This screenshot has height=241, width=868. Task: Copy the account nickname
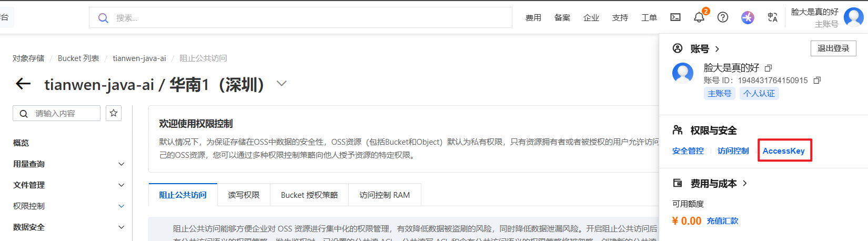pos(769,68)
